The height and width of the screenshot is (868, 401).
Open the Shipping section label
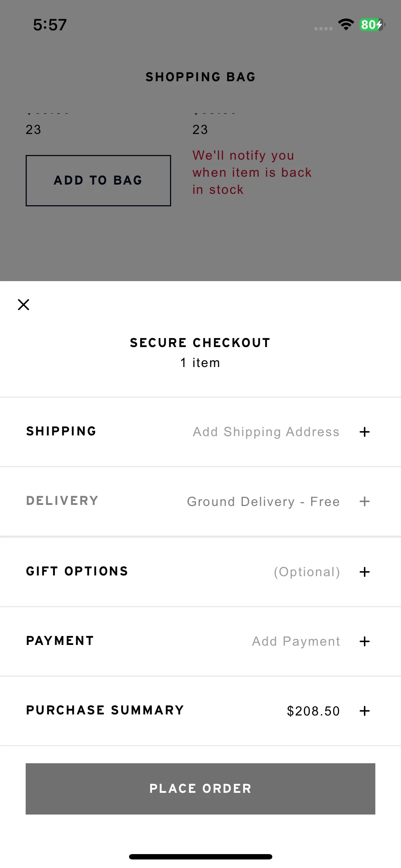tap(61, 431)
